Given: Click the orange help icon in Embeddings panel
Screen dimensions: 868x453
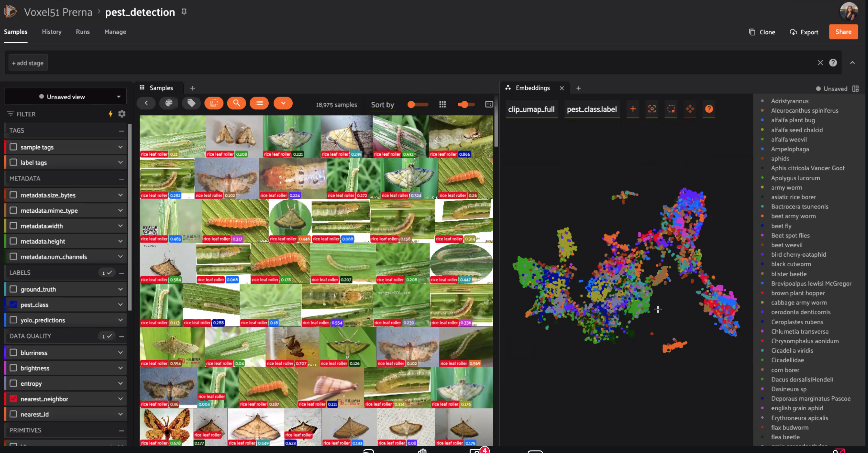Looking at the screenshot, I should point(709,109).
